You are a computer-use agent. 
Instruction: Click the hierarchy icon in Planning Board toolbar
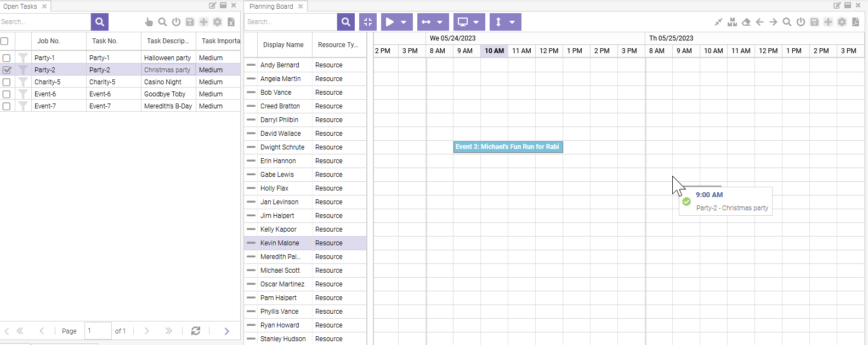(732, 22)
